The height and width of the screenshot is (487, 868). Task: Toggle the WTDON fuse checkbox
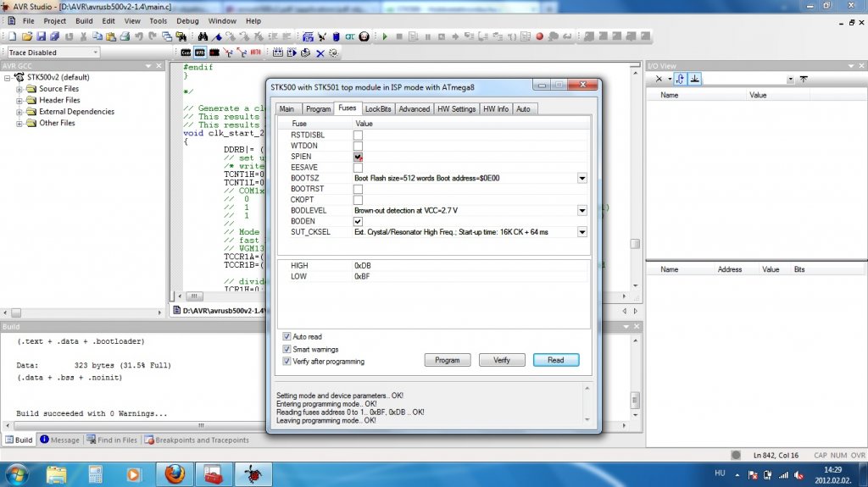(x=359, y=146)
